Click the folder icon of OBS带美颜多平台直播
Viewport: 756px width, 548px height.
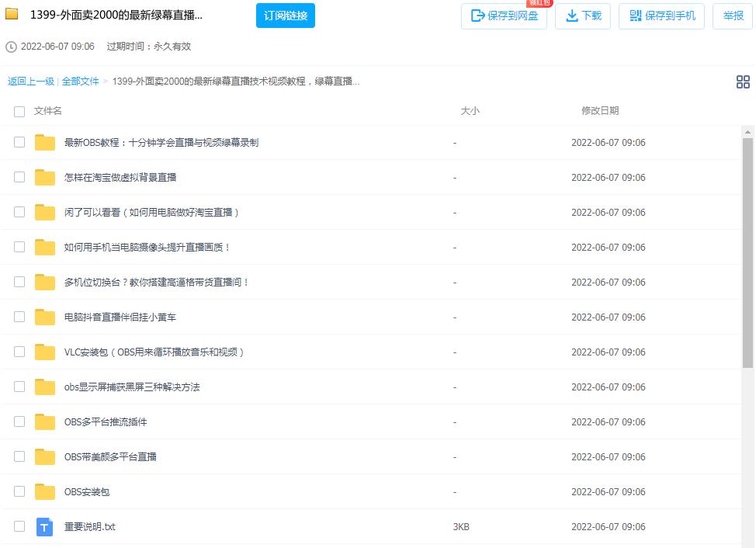pos(45,456)
